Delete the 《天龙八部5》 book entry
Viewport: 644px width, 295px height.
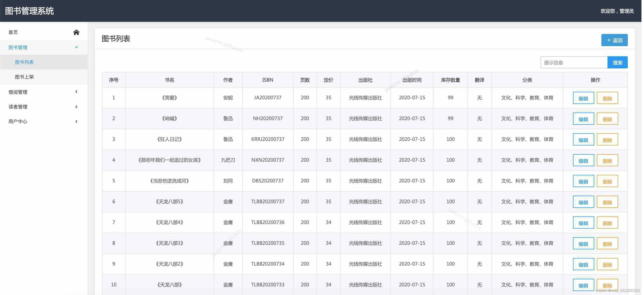click(x=607, y=202)
